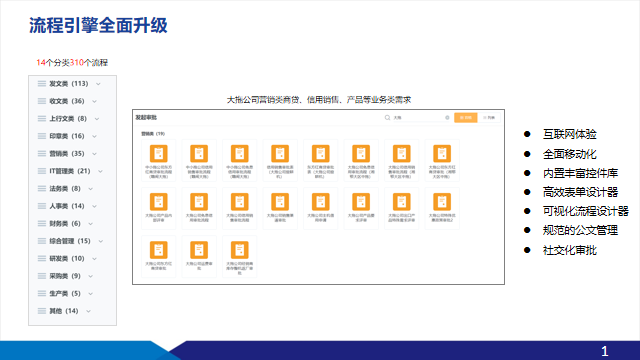The image size is (640, 360).
Task: Click the small circular clear icon in search box
Action: 447,118
